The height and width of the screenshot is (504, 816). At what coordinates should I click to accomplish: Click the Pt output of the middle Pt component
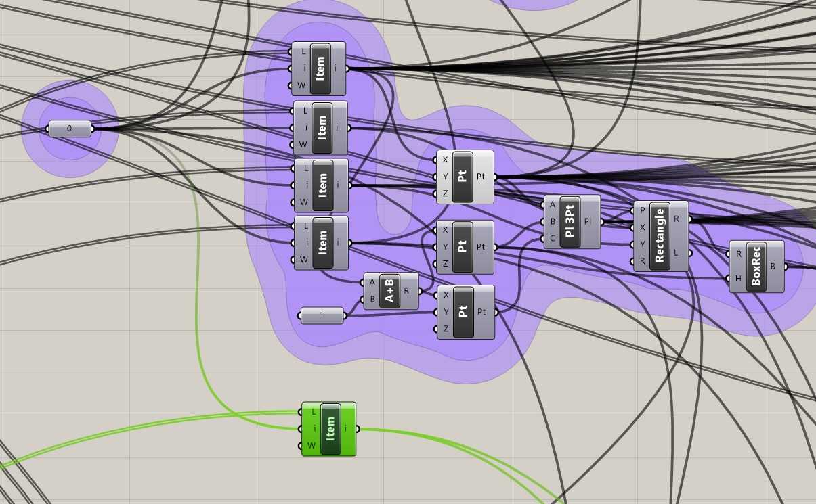481,247
